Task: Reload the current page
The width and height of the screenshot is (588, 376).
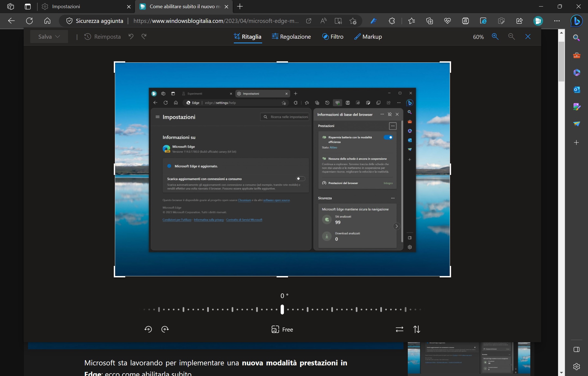Action: click(29, 21)
